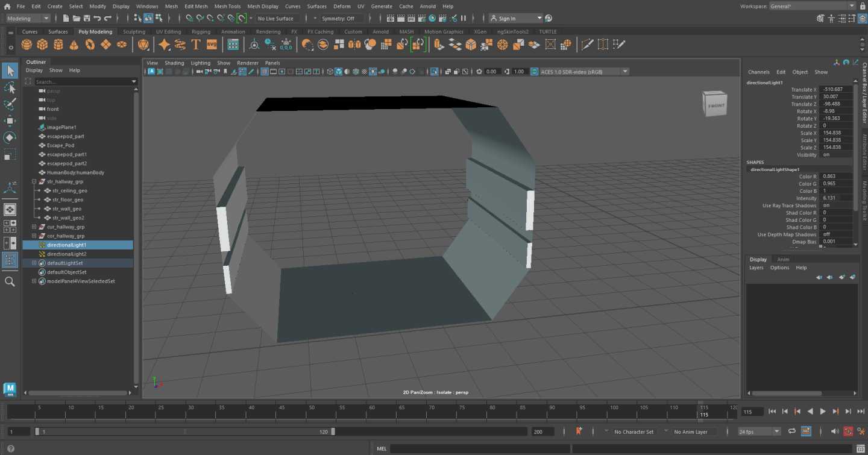Viewport: 868px width, 455px height.
Task: Open the viewport Shading menu
Action: coord(174,63)
